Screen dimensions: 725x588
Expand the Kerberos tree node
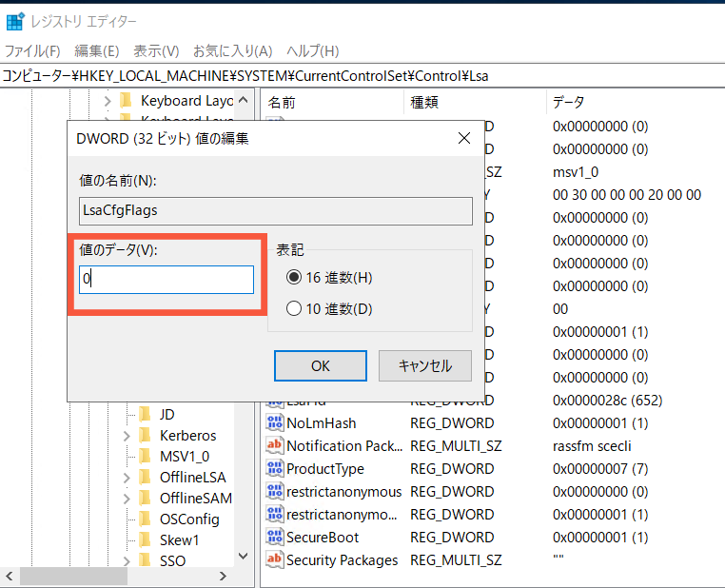(x=126, y=436)
